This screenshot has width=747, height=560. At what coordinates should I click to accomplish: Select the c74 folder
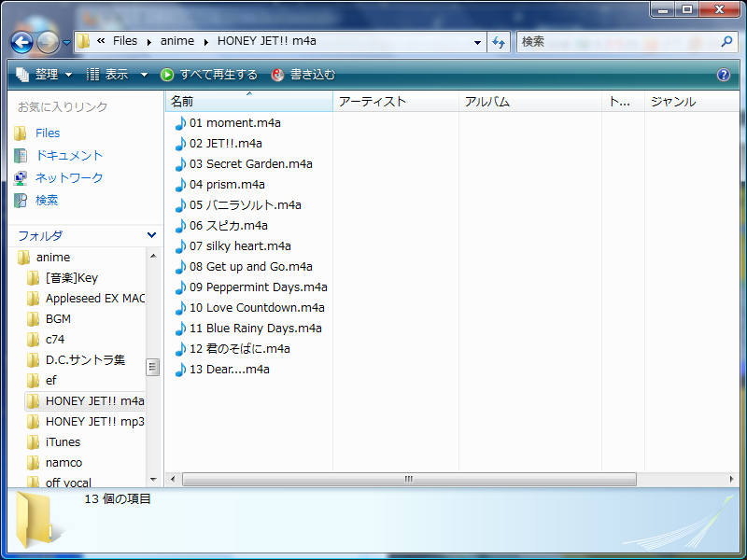point(55,339)
